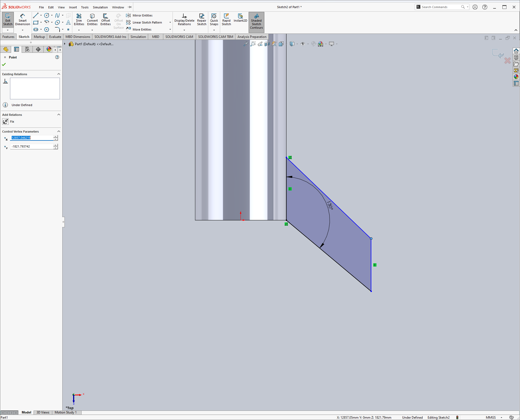Open Display/Delete Relations
Screen dimensions: 520x420
(x=184, y=19)
